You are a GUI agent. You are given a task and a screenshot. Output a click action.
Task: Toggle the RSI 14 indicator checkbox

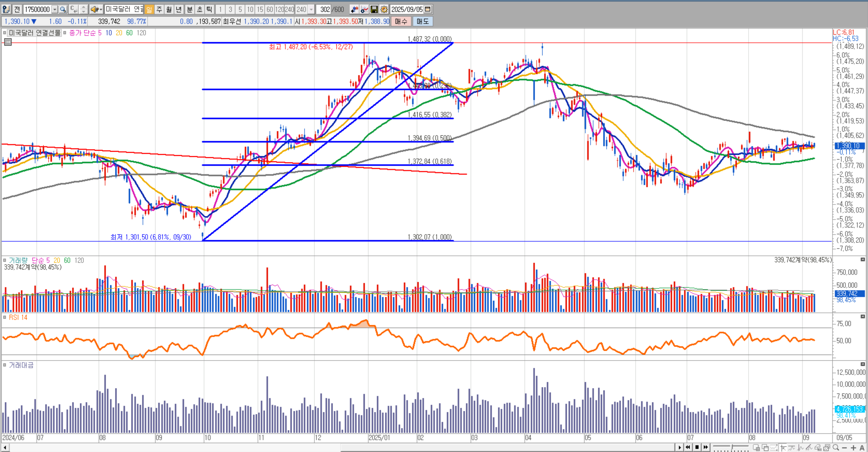(4, 317)
